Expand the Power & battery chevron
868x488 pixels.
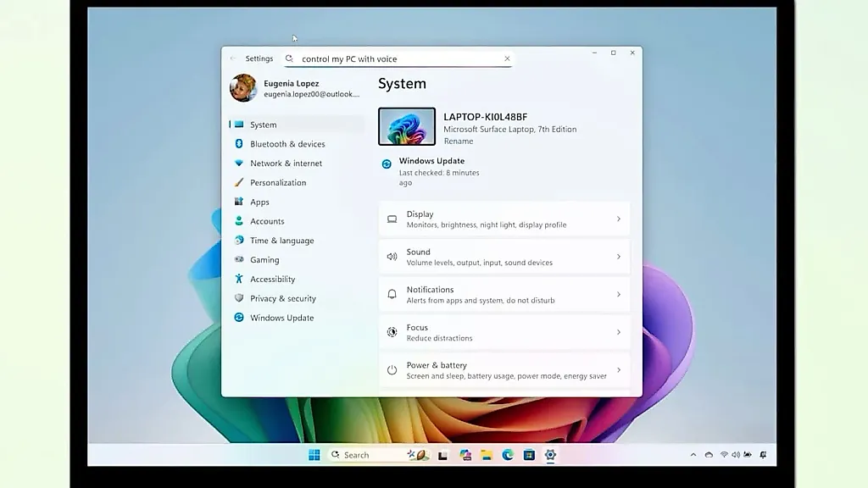point(619,370)
